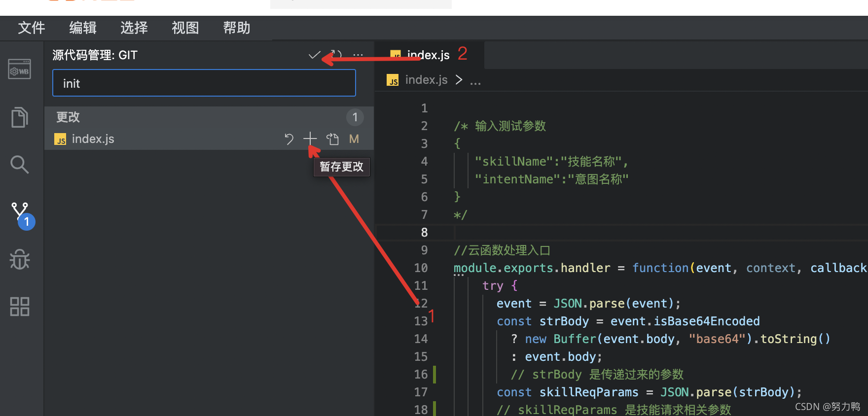Click the : event.body; code line
This screenshot has width=868, height=416.
(x=556, y=357)
